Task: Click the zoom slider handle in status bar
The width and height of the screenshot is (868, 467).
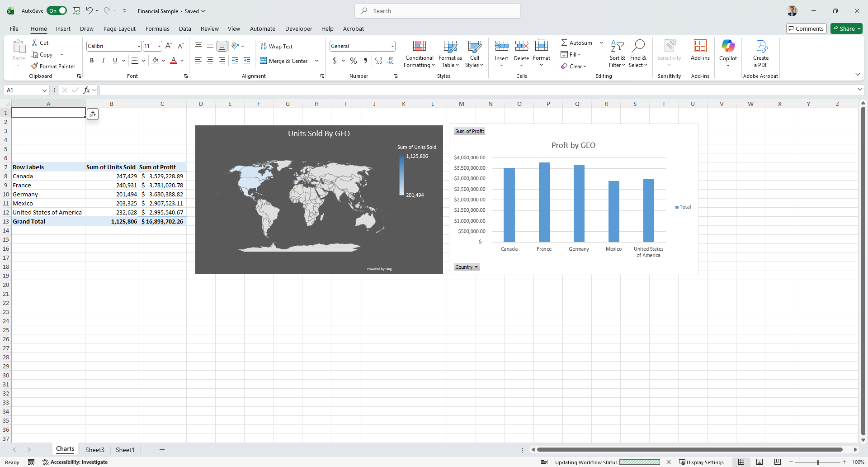Action: pyautogui.click(x=818, y=462)
